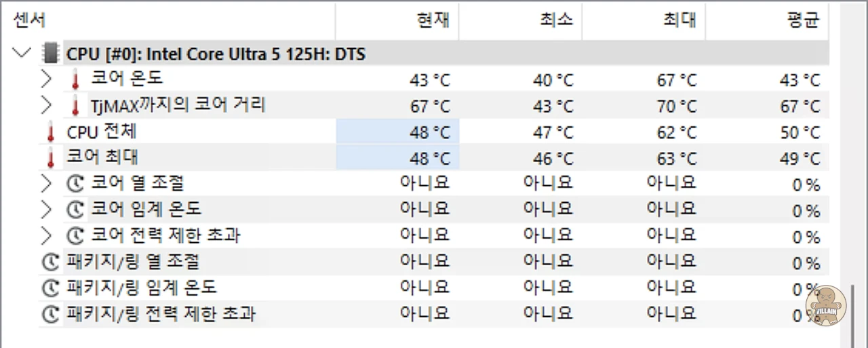Click the highlighted current value of CPU 전체

398,132
